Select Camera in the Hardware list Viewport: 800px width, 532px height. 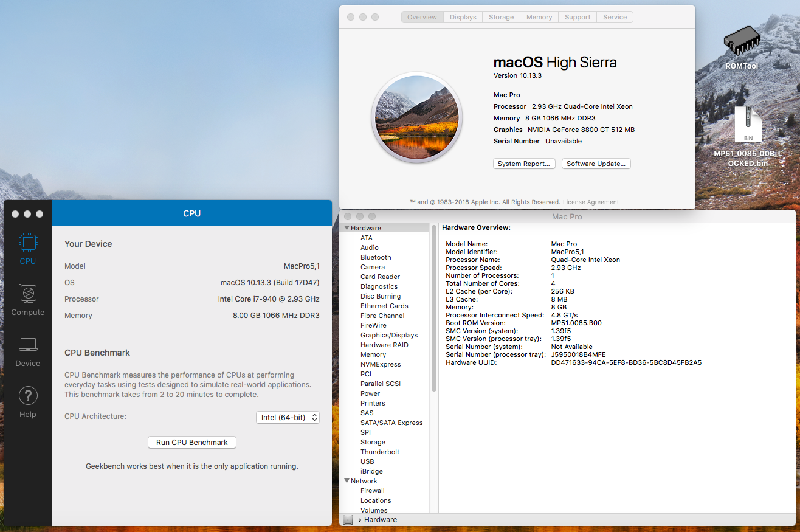(373, 267)
